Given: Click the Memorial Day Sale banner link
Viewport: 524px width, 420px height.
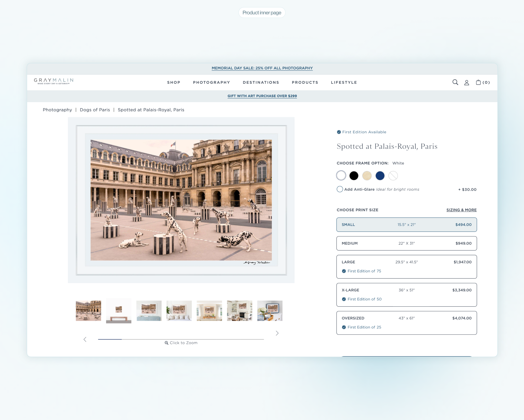Looking at the screenshot, I should click(x=262, y=68).
